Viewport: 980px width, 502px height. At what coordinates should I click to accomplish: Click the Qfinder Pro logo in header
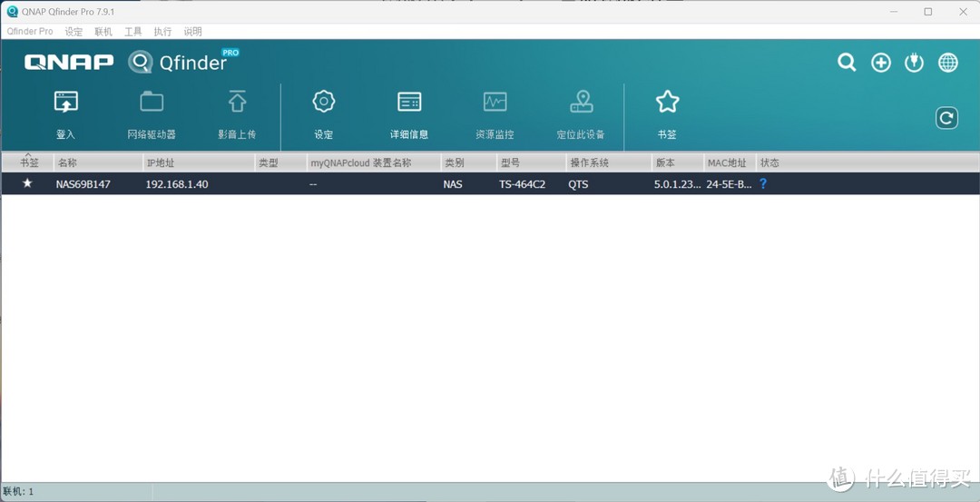click(x=183, y=61)
